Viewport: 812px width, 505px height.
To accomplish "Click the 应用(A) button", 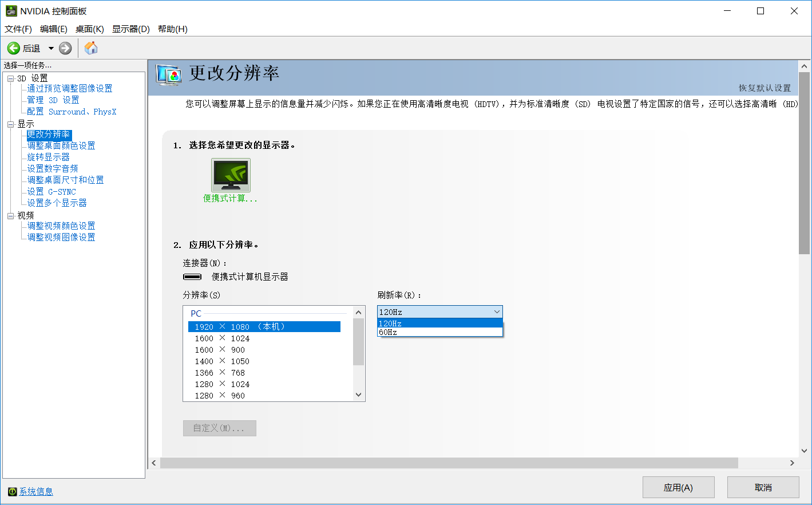I will 679,487.
